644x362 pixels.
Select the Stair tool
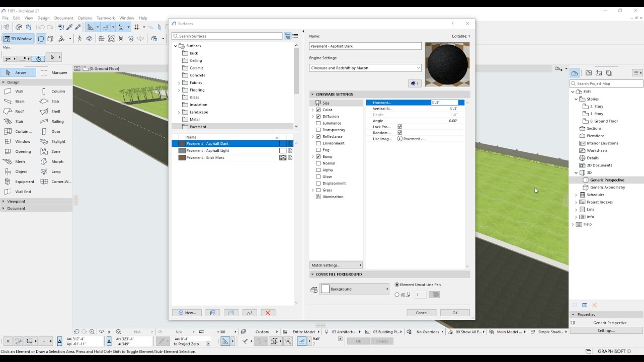(18, 122)
